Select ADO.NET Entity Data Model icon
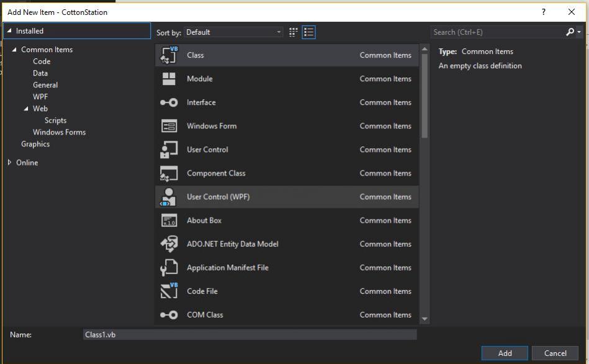The image size is (589, 364). pyautogui.click(x=169, y=244)
